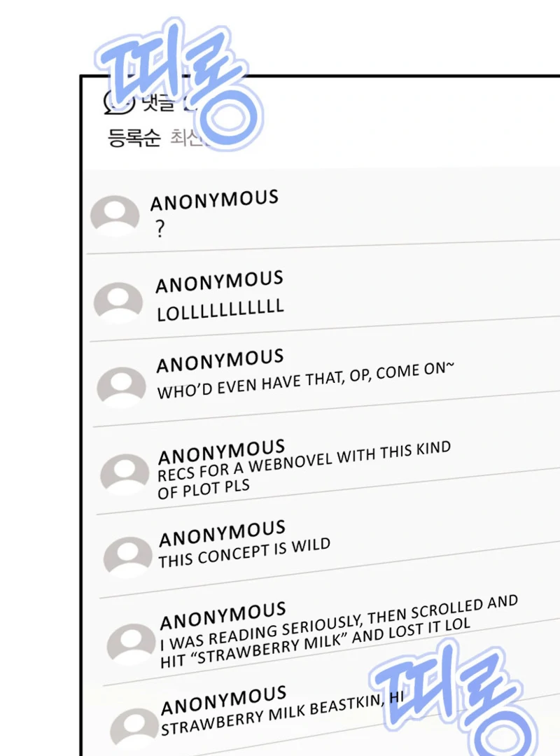Click the avatar beside the "lost it lol" comment
560x756 pixels.
[x=131, y=644]
